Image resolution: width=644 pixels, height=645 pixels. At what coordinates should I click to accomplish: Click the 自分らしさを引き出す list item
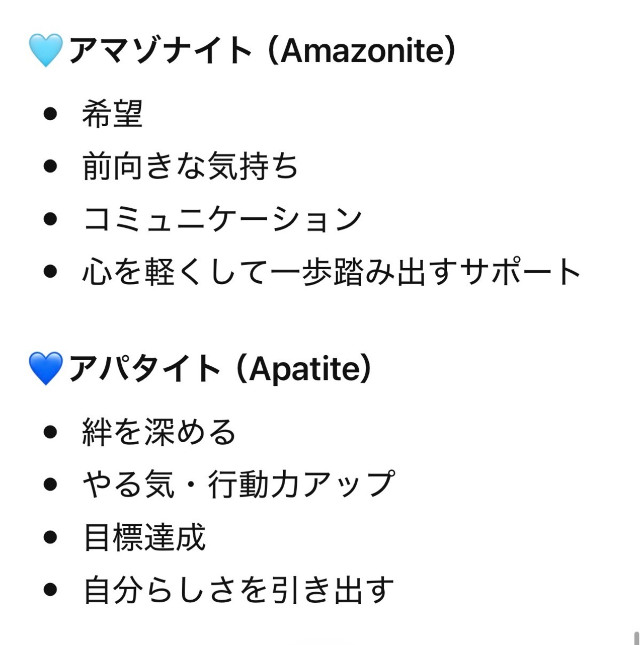pos(238,590)
